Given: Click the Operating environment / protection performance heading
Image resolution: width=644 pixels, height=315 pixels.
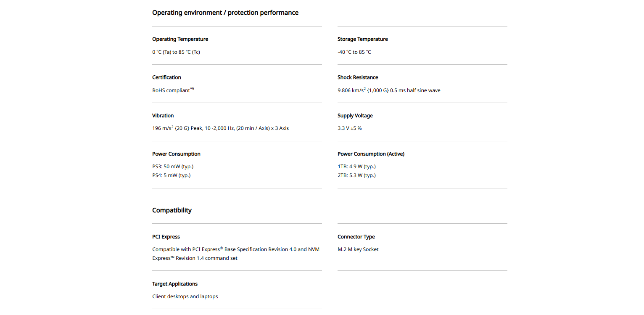Looking at the screenshot, I should click(x=225, y=13).
